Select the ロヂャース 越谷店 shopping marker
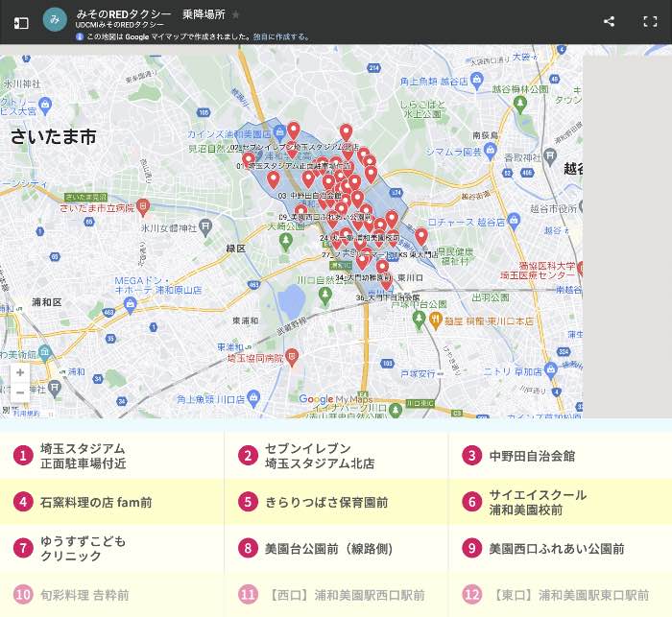 [x=514, y=222]
